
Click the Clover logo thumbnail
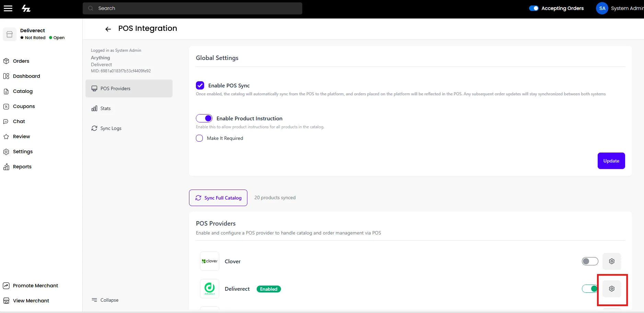[x=210, y=261]
